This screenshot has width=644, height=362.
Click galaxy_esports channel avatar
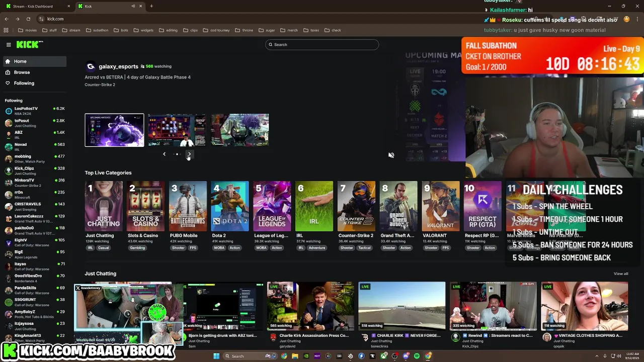tap(91, 66)
